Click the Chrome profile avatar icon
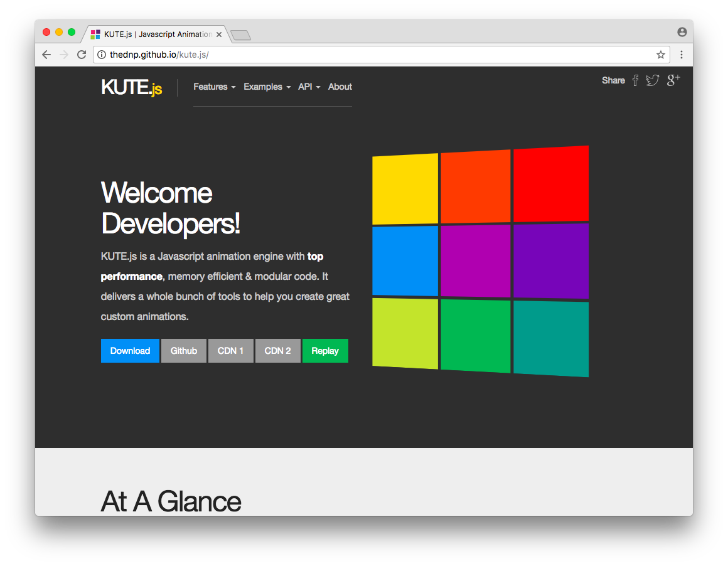 click(x=682, y=32)
